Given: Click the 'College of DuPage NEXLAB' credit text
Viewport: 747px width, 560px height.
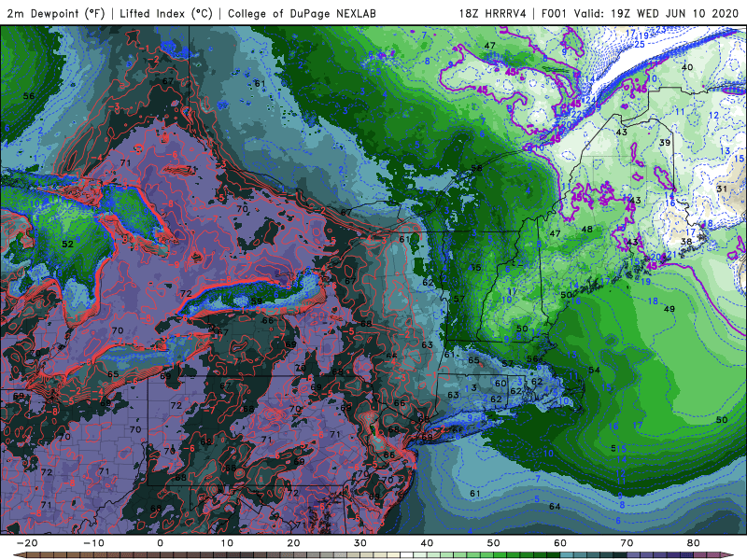Looking at the screenshot, I should [x=302, y=13].
